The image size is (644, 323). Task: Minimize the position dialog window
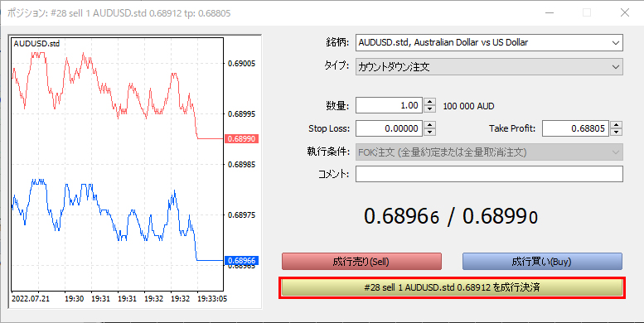(x=550, y=13)
